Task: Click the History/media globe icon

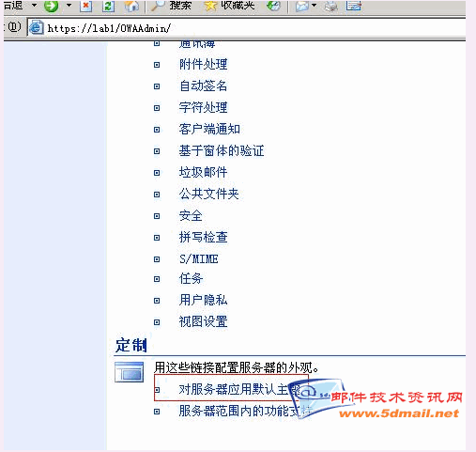Action: pos(273,6)
